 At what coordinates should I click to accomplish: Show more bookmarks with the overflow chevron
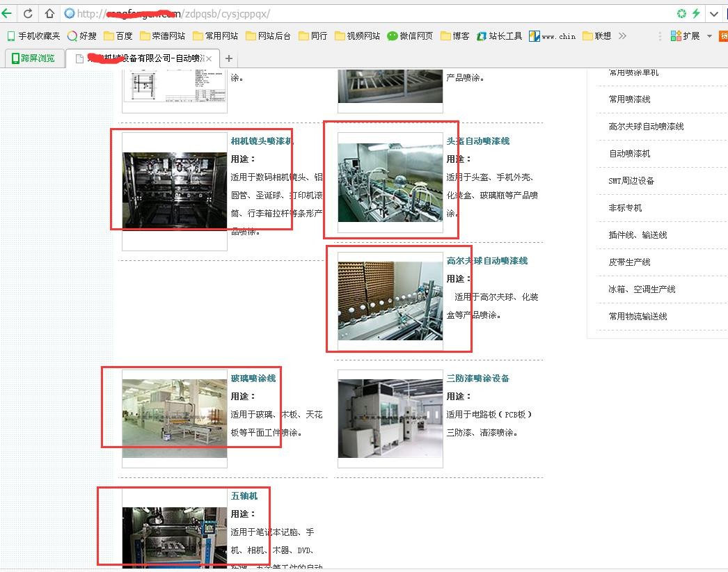point(622,35)
